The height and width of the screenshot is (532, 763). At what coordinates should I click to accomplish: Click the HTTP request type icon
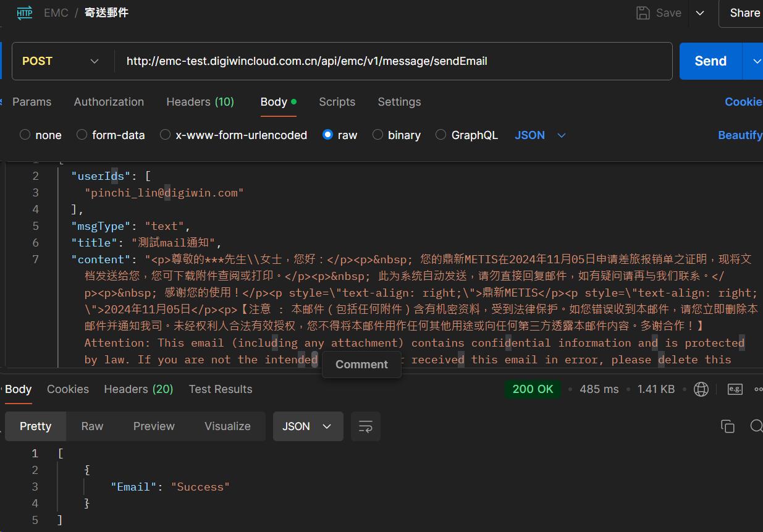click(25, 13)
